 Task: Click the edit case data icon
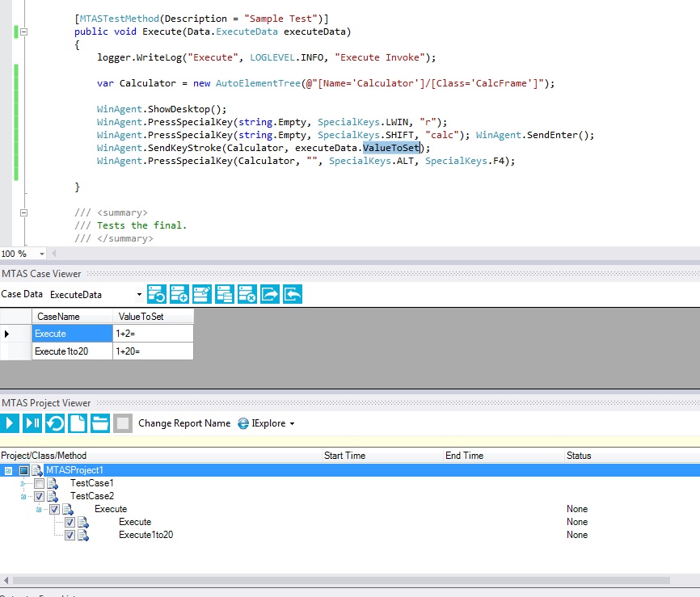pos(202,295)
